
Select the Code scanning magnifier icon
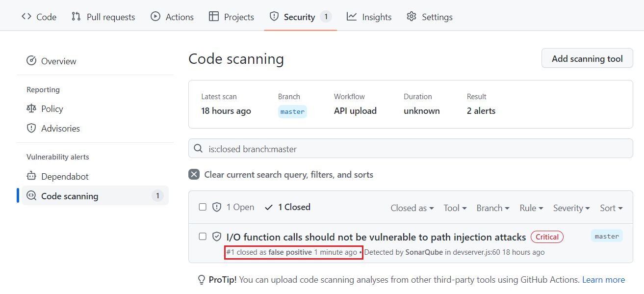point(31,195)
